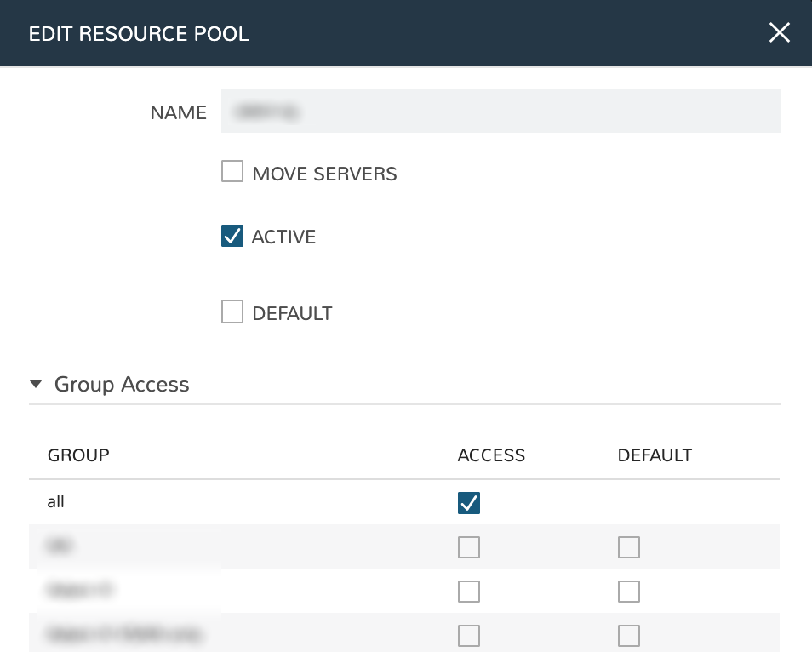Enable Default for the second group row
812x652 pixels.
click(628, 547)
